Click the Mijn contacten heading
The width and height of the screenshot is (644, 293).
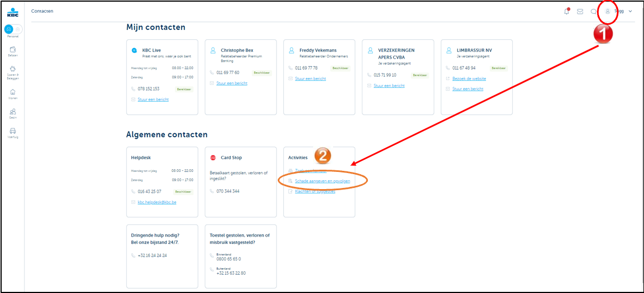click(155, 28)
